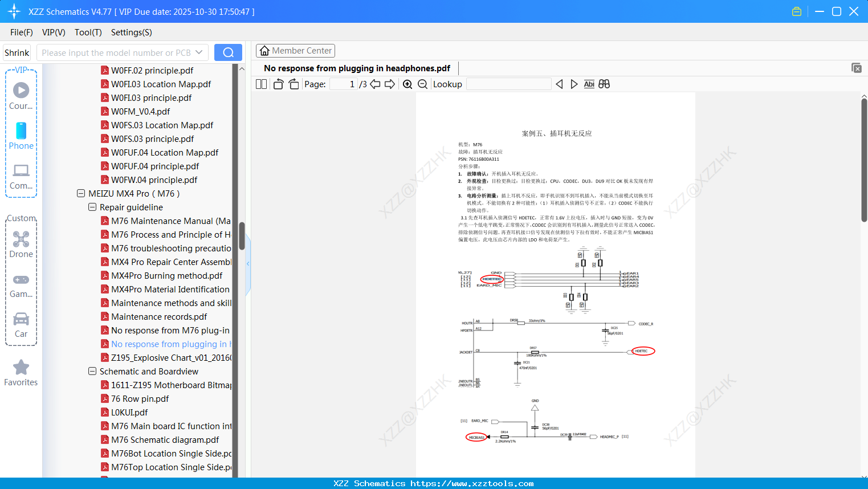Click the blue search button

pyautogui.click(x=228, y=52)
